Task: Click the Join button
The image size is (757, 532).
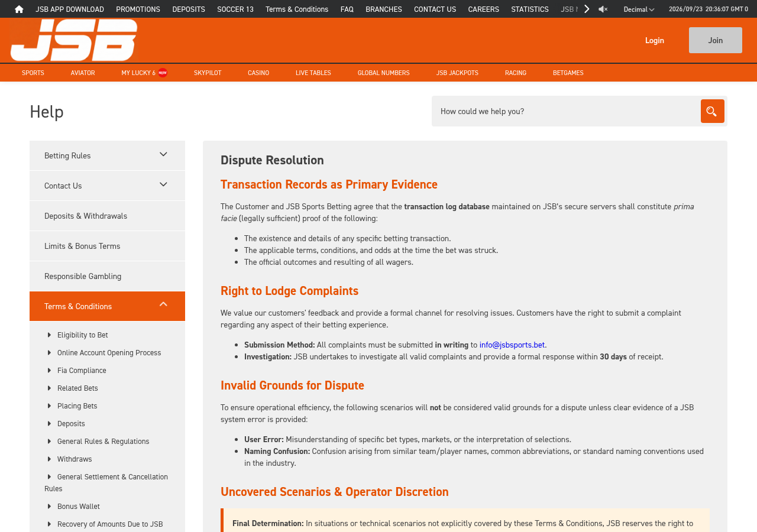Action: click(x=716, y=40)
